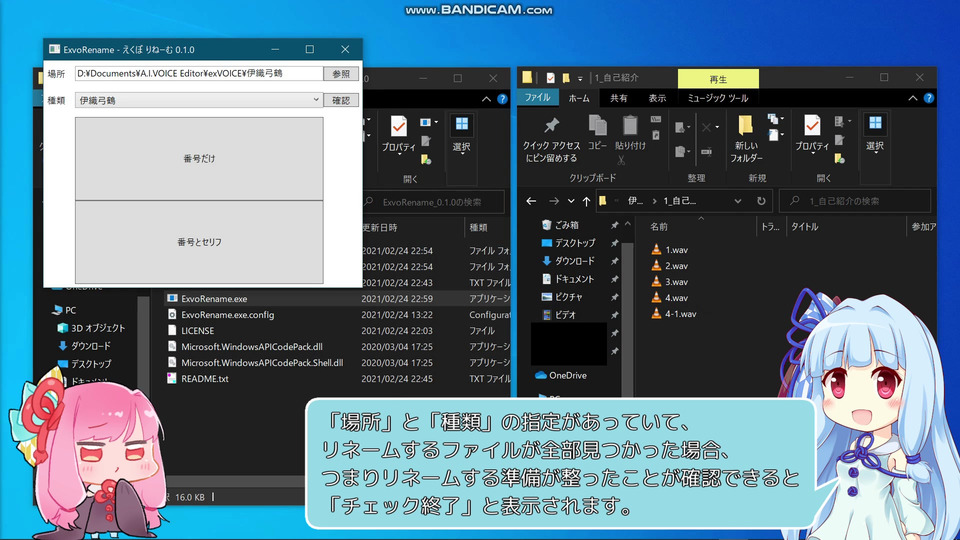Click the up arrow in 1_自己紹介 window
Viewport: 960px width, 540px height.
click(587, 201)
